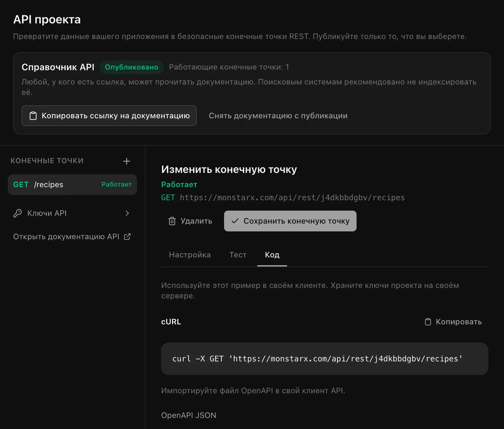Open the Открыть документацию API link
This screenshot has height=429, width=504.
72,237
